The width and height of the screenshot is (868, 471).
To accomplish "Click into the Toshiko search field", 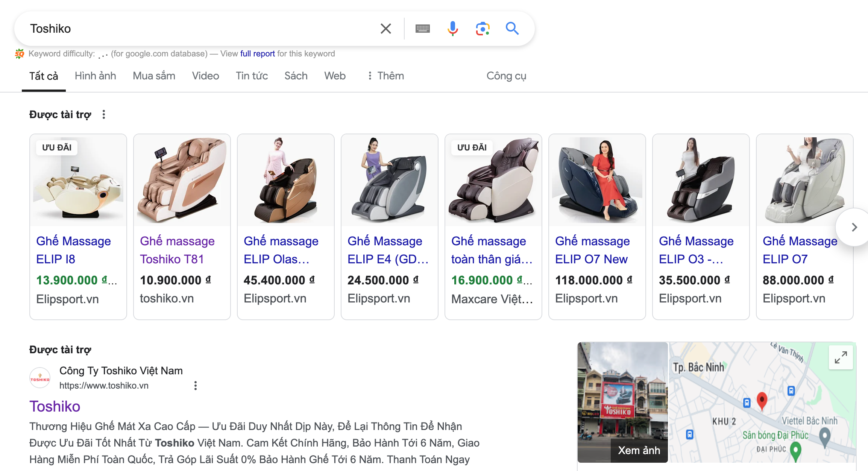I will (196, 29).
